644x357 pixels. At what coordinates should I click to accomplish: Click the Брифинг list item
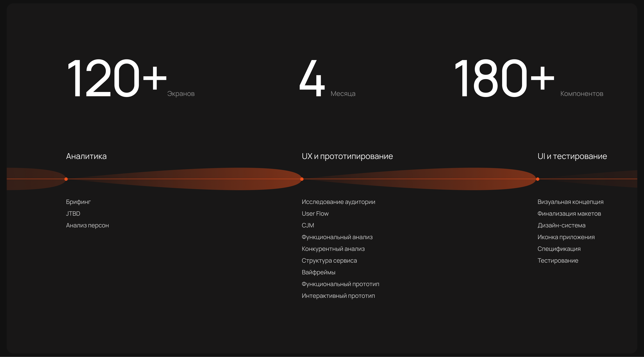tap(78, 202)
